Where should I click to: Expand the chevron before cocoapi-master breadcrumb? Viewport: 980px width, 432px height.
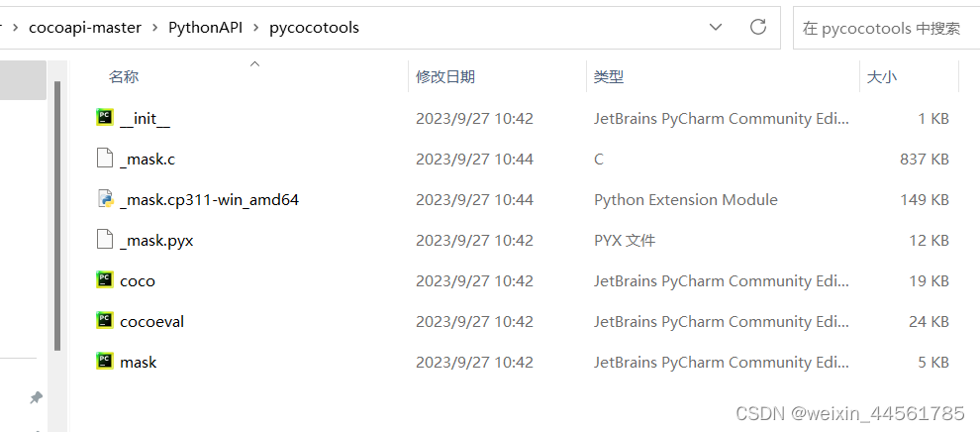(x=16, y=28)
